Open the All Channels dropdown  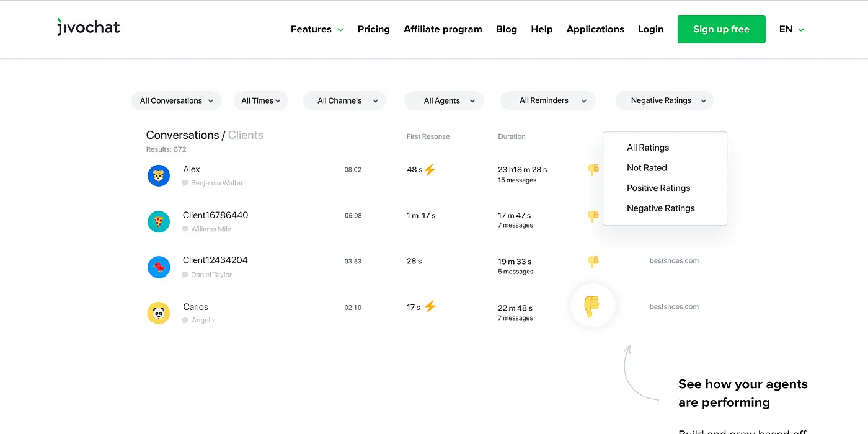coord(344,100)
